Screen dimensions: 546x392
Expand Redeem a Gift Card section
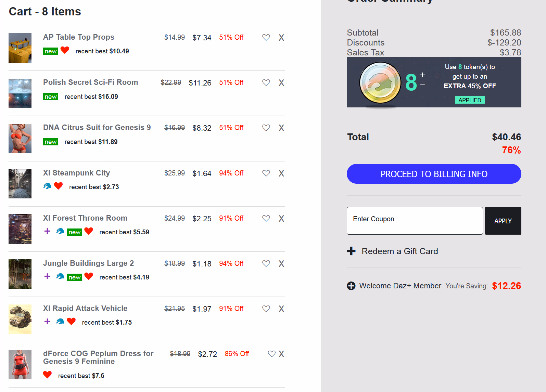click(x=351, y=251)
